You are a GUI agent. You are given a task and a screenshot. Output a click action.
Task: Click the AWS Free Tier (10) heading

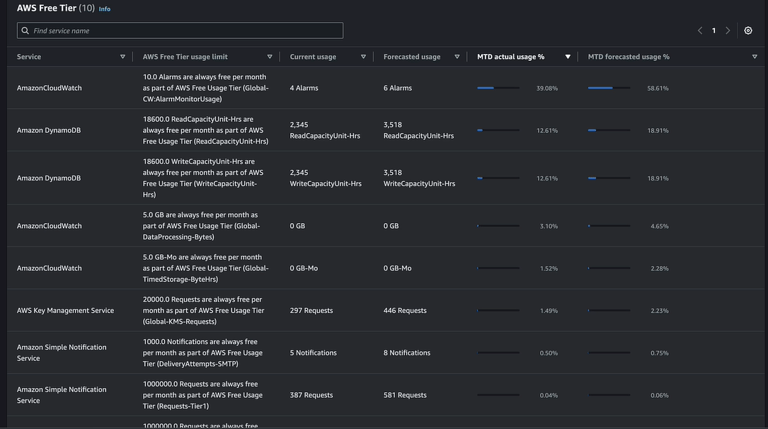[x=55, y=8]
